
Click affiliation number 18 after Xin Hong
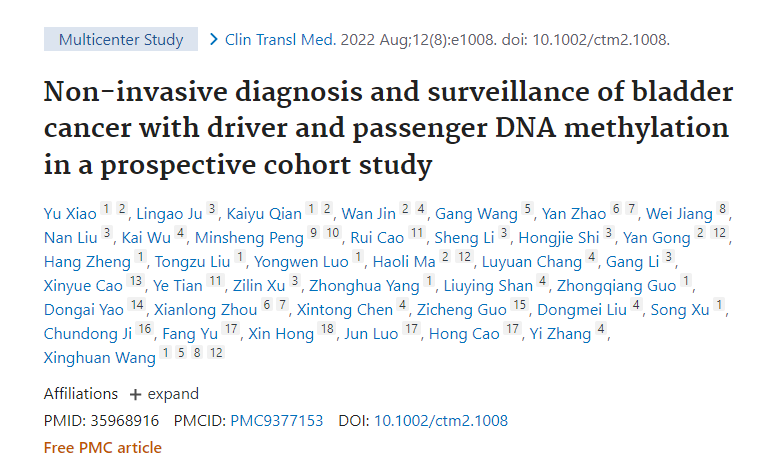(x=326, y=330)
